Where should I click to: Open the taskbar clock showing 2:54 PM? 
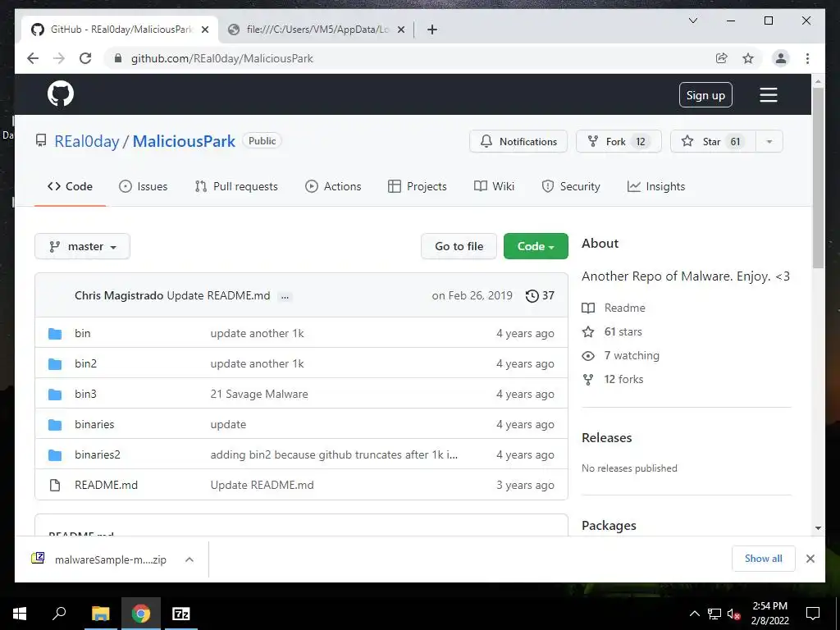(769, 614)
